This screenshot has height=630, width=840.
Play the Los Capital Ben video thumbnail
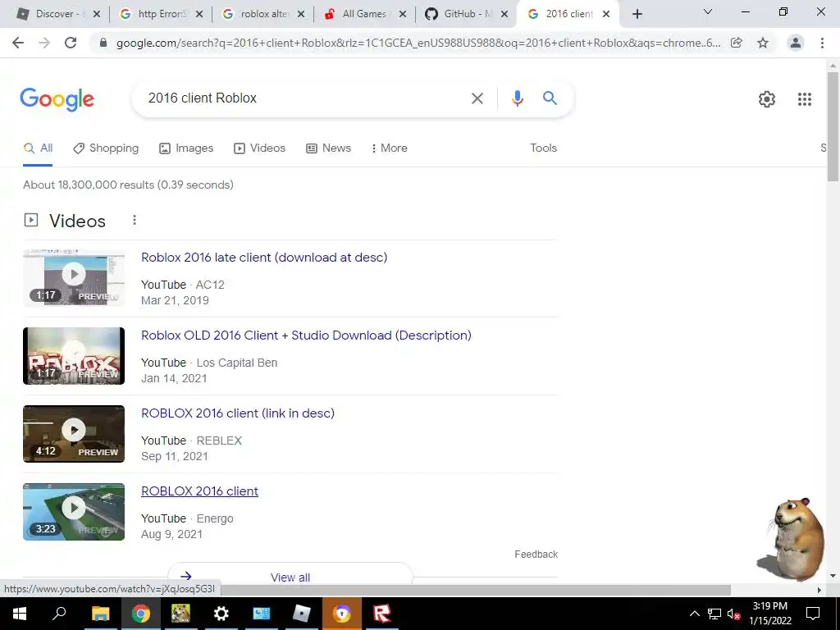point(74,356)
